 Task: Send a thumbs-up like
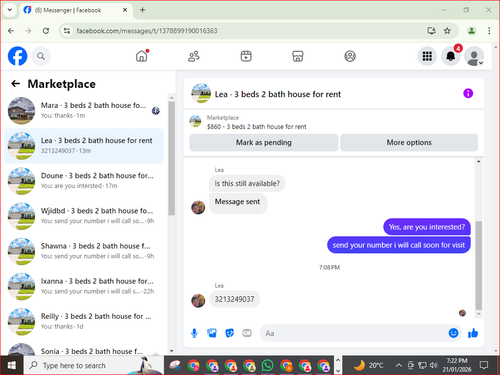point(473,333)
